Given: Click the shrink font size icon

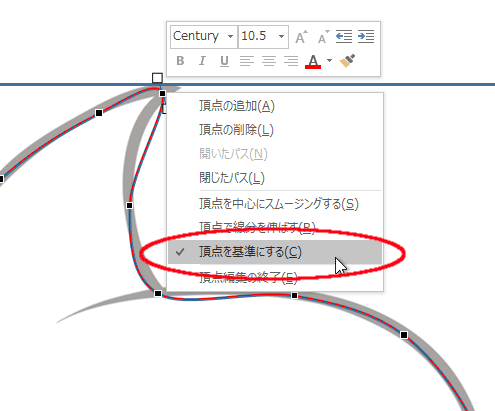Looking at the screenshot, I should coord(323,37).
